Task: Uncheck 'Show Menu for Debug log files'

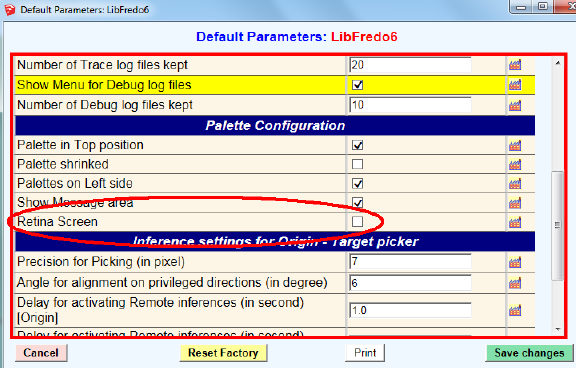Action: (x=357, y=85)
